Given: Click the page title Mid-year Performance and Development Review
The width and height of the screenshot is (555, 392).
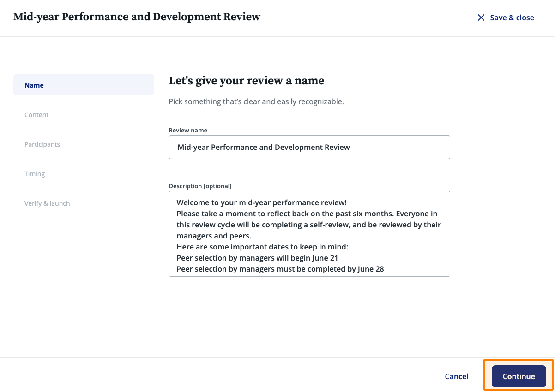Looking at the screenshot, I should (137, 17).
